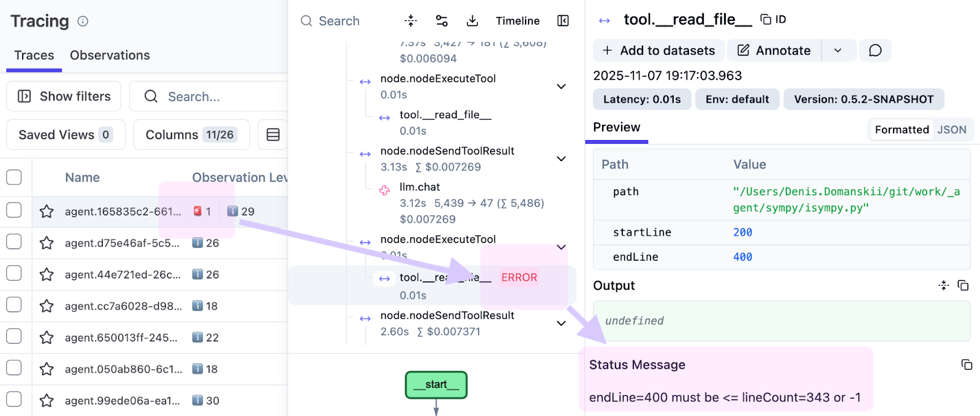Open the dropdown arrow next to Annotate
The width and height of the screenshot is (980, 416).
click(837, 50)
